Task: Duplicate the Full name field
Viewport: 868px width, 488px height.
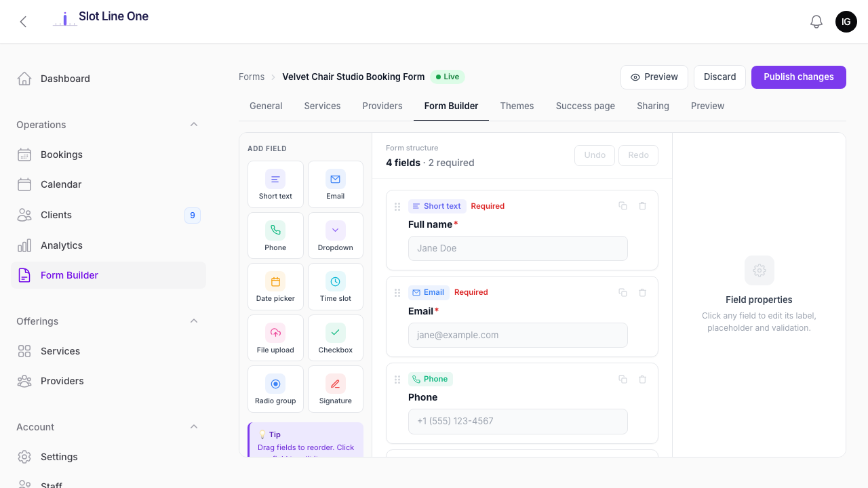Action: 623,206
